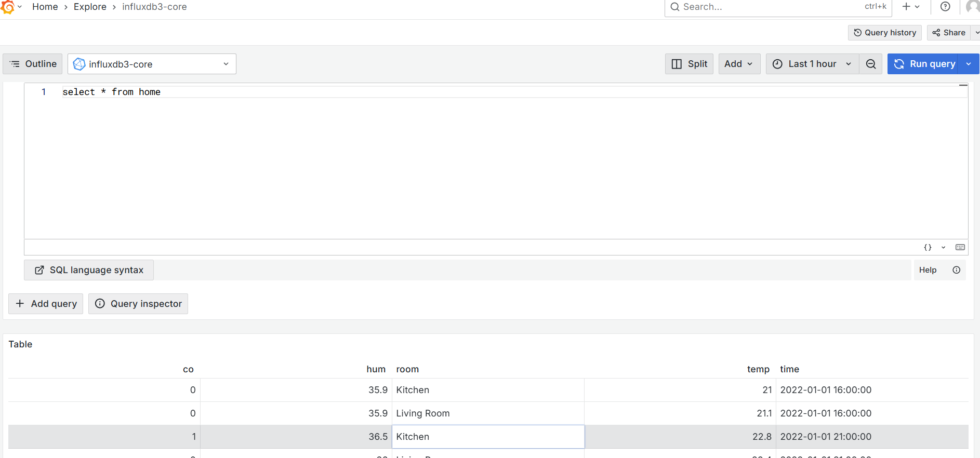This screenshot has width=980, height=458.
Task: Expand the Share options arrow
Action: coord(976,33)
